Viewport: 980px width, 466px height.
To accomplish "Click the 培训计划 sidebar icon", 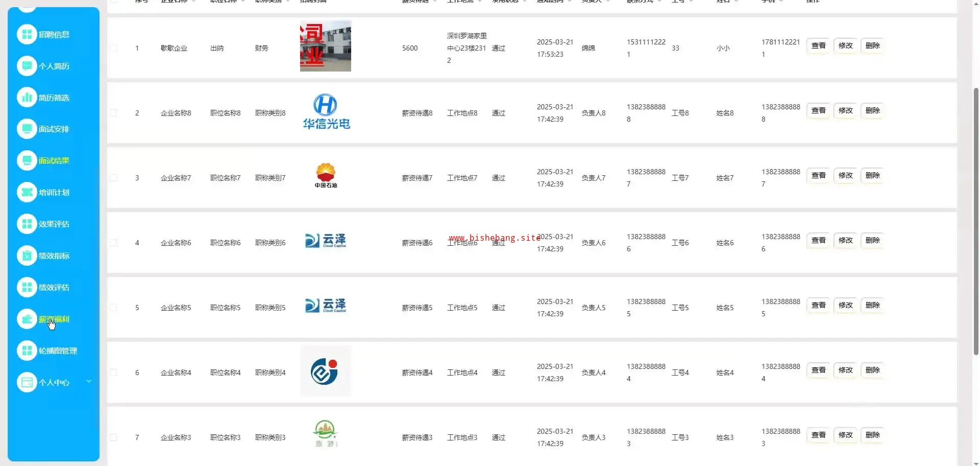I will coord(27,192).
